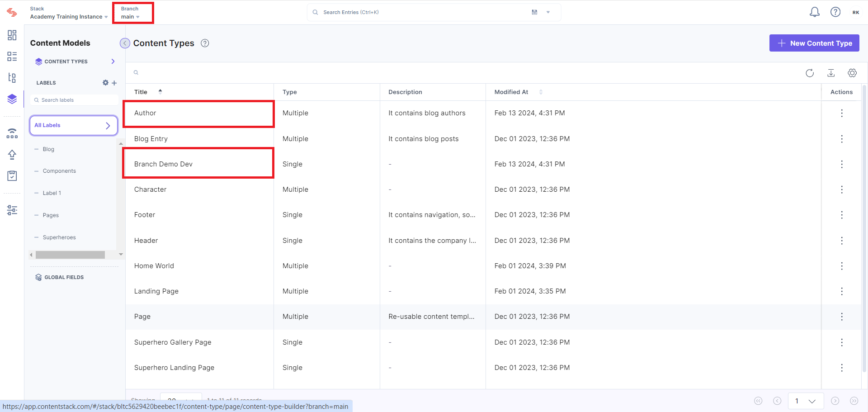Open actions menu for Home World row
868x412 pixels.
coord(842,266)
